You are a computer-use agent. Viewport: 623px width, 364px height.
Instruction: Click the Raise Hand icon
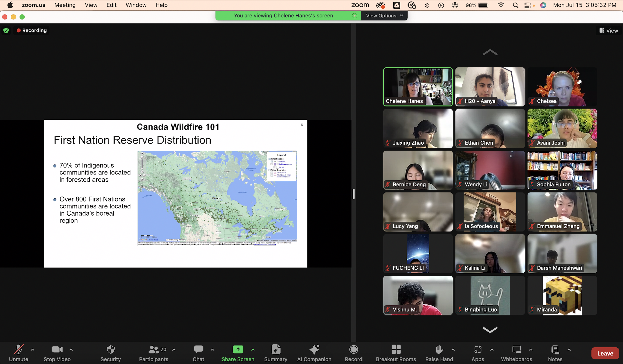point(439,350)
